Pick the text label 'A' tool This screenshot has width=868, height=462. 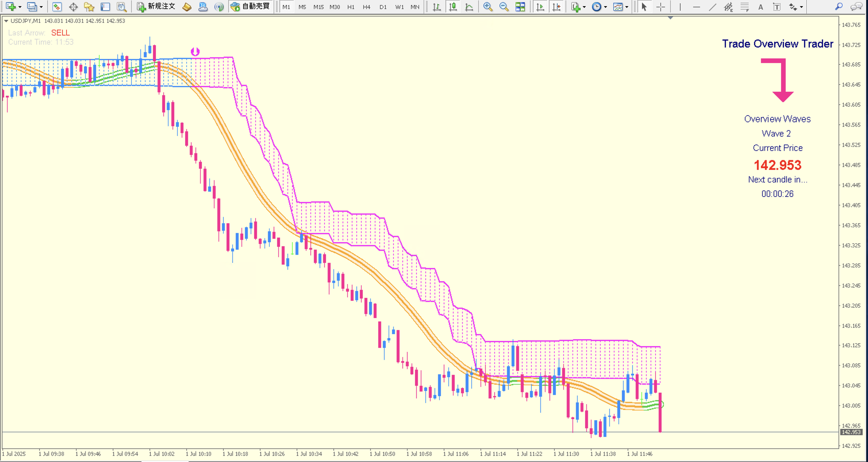(x=761, y=7)
